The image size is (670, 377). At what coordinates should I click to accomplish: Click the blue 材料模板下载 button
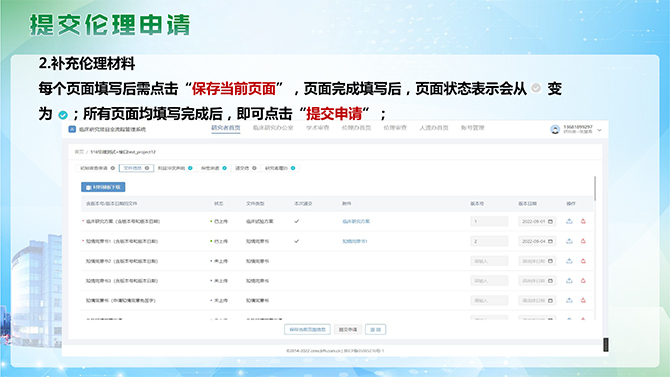coord(103,187)
